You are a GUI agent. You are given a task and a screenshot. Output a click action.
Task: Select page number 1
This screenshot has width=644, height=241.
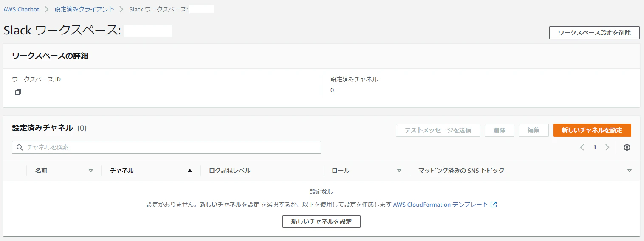click(x=595, y=147)
